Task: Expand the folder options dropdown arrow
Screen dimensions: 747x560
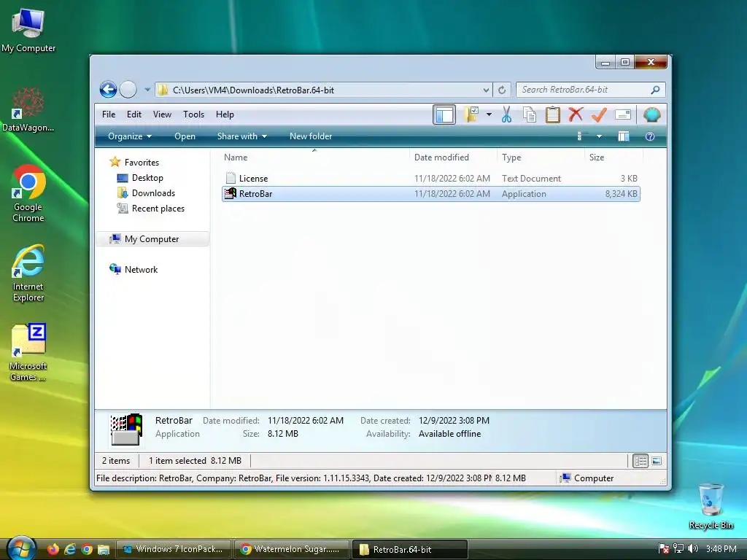Action: click(x=489, y=114)
